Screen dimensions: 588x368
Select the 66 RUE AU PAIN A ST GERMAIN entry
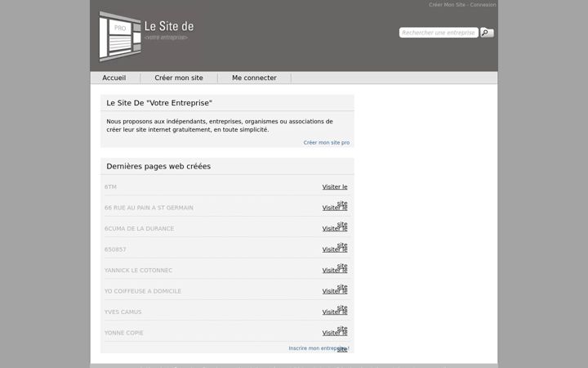pyautogui.click(x=149, y=208)
